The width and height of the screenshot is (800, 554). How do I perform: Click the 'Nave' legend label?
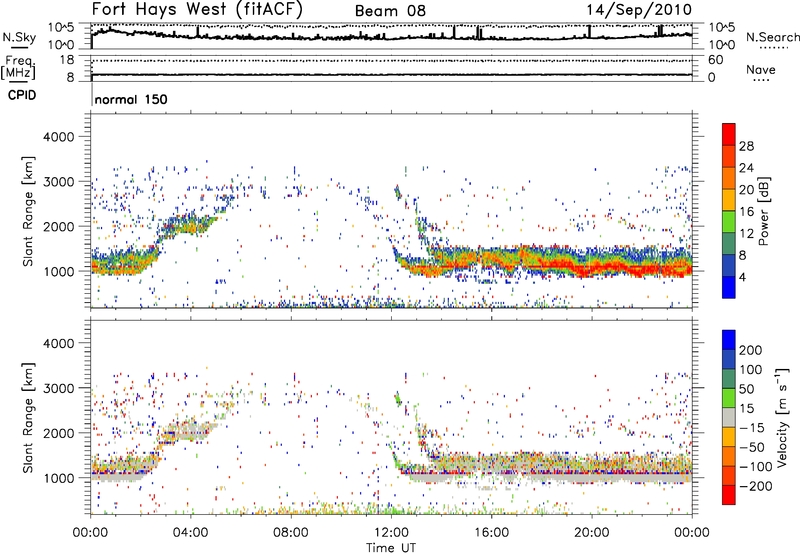(x=761, y=70)
